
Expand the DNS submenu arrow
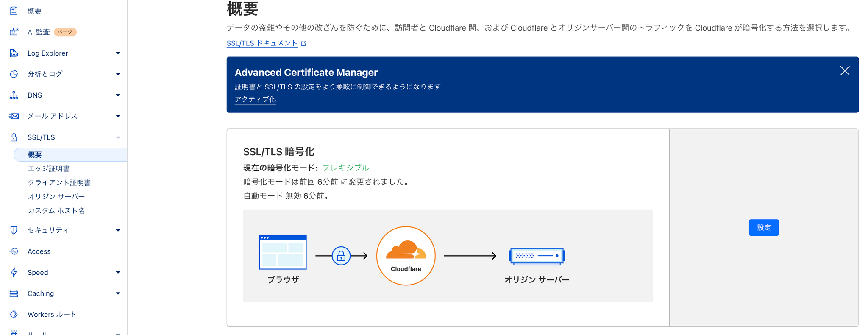118,95
